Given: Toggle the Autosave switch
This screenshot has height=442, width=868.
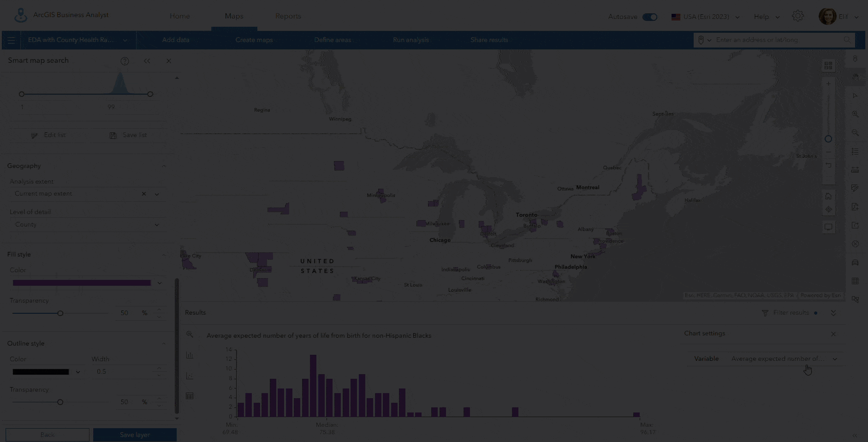Looking at the screenshot, I should [650, 17].
